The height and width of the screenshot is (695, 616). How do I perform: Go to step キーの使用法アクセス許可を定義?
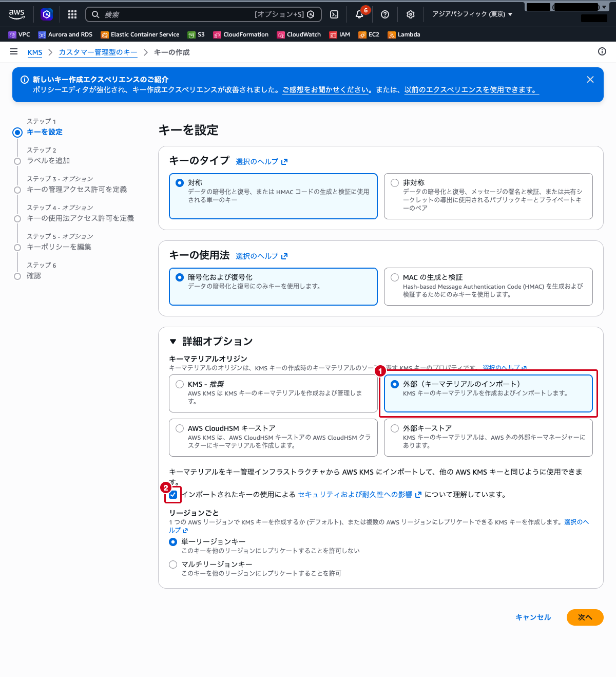coord(81,218)
